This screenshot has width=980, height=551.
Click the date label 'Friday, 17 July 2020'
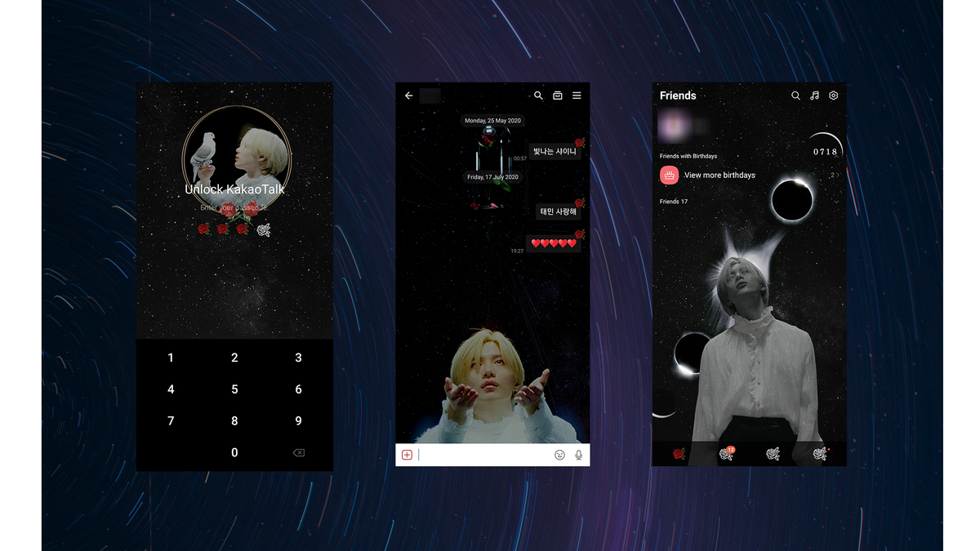click(x=492, y=177)
